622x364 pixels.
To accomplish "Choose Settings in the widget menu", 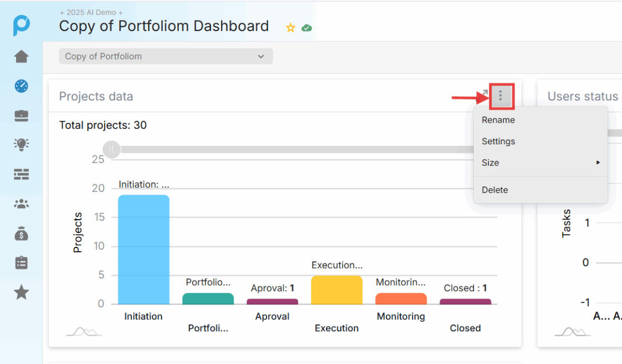I will [498, 141].
